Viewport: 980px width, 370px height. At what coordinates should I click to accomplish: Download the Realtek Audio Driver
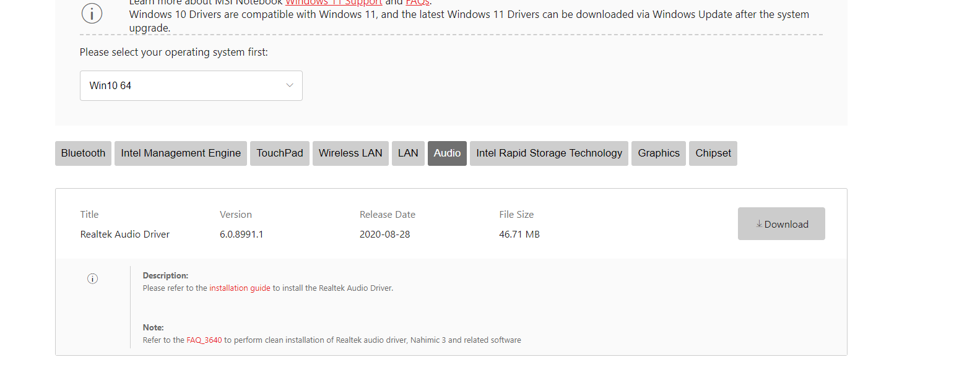coord(781,224)
